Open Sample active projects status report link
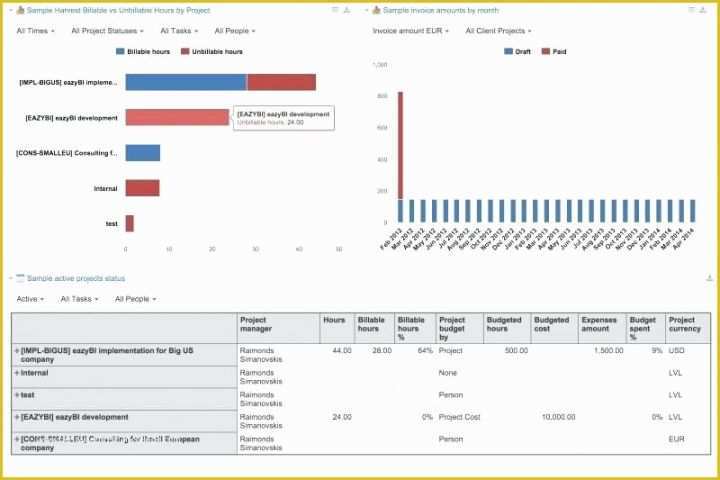Screen dimensions: 720x480 76,278
